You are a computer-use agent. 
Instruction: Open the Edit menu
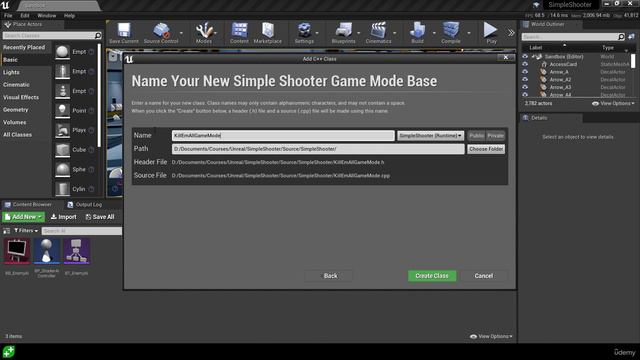(25, 16)
